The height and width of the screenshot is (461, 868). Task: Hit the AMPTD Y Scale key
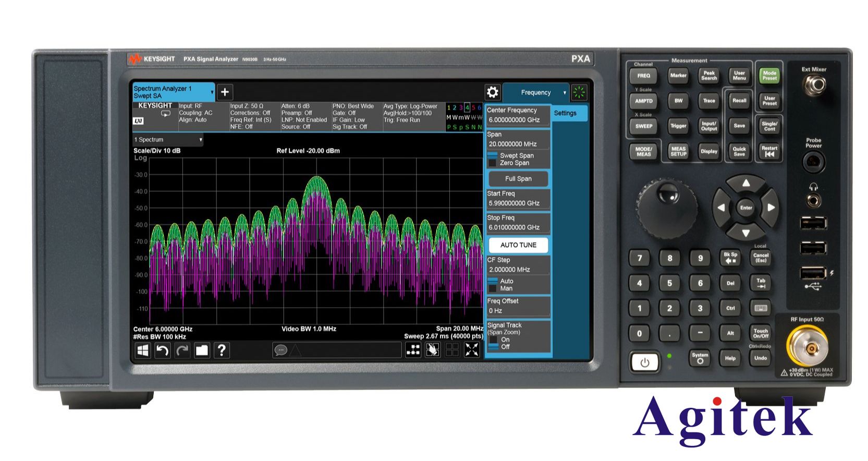[644, 101]
